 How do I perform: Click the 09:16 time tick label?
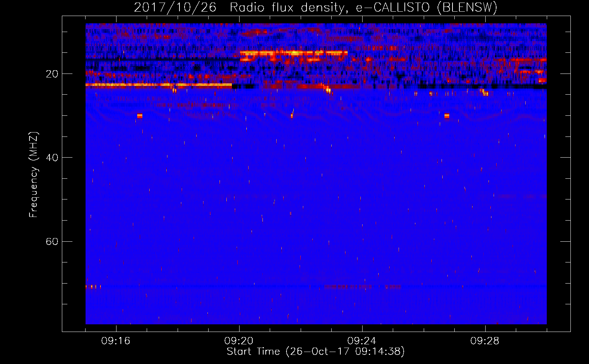coord(116,341)
